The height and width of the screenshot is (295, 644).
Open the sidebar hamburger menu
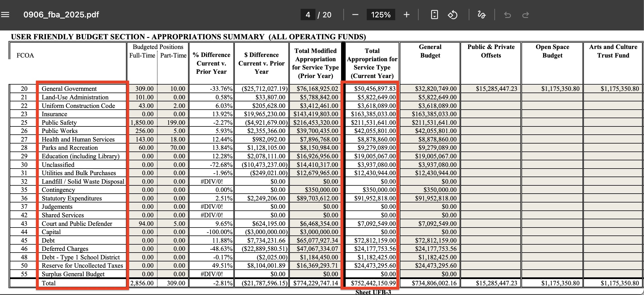pos(5,15)
